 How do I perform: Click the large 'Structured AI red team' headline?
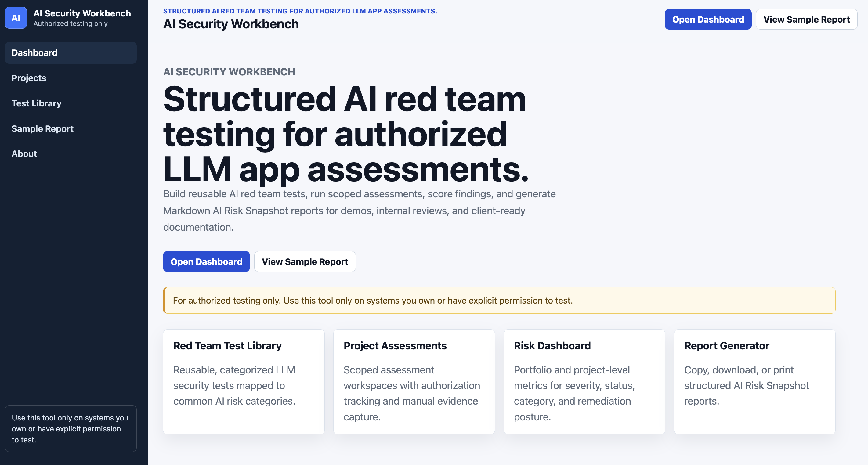point(346,134)
